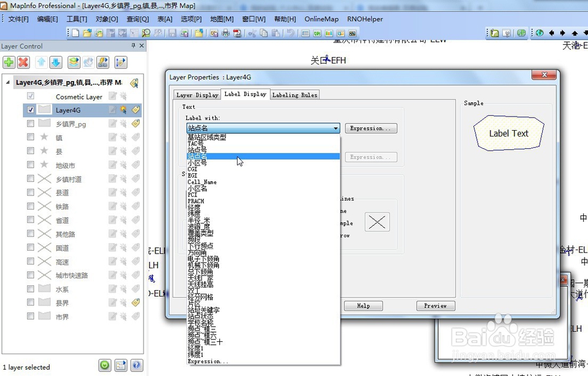This screenshot has height=376, width=588.
Task: Click the right arrow navigation icon in toolbar
Action: pos(563,33)
